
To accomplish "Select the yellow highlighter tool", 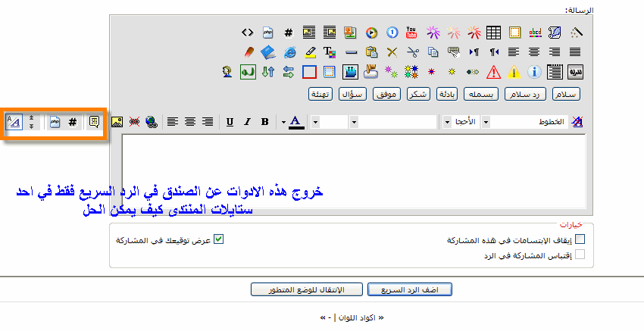I will (309, 52).
